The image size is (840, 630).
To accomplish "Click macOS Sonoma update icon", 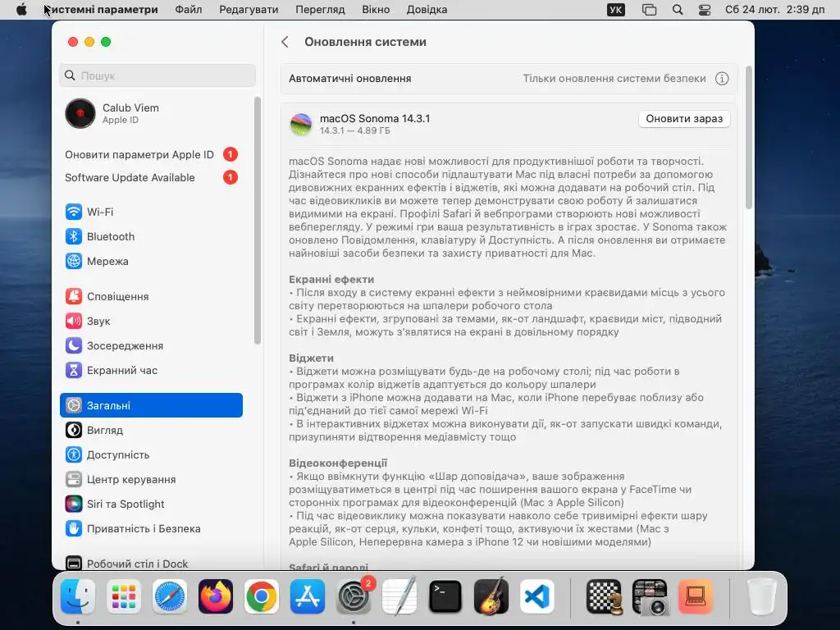I will [x=301, y=124].
